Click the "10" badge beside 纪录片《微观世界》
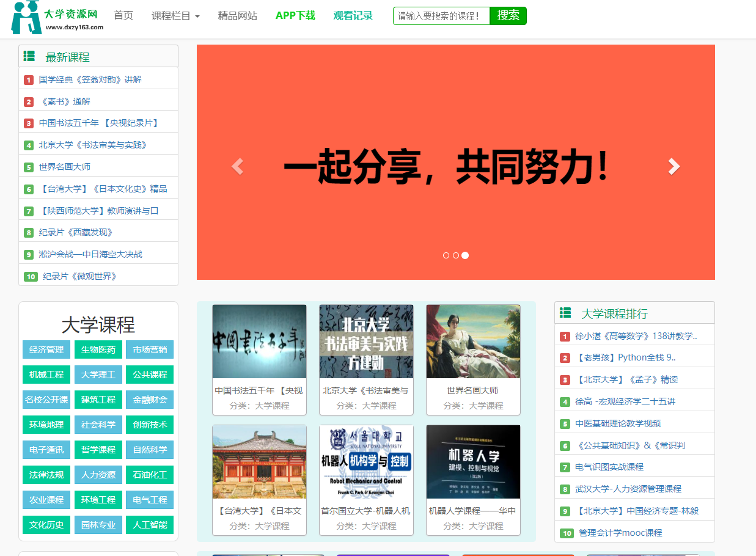This screenshot has width=756, height=556. (31, 276)
